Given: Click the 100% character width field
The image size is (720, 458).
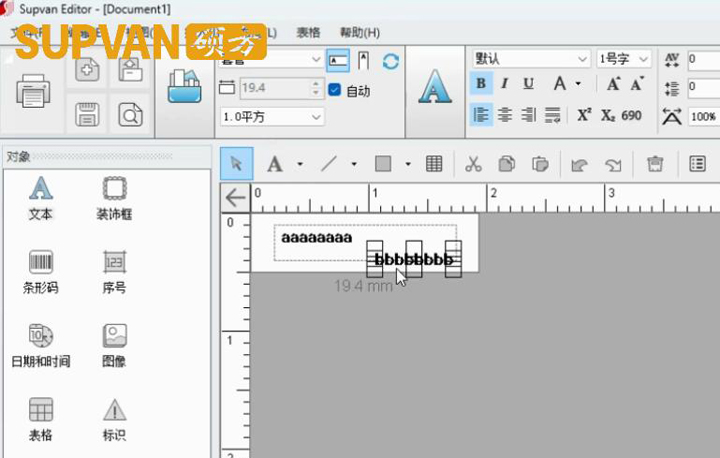Looking at the screenshot, I should tap(703, 116).
